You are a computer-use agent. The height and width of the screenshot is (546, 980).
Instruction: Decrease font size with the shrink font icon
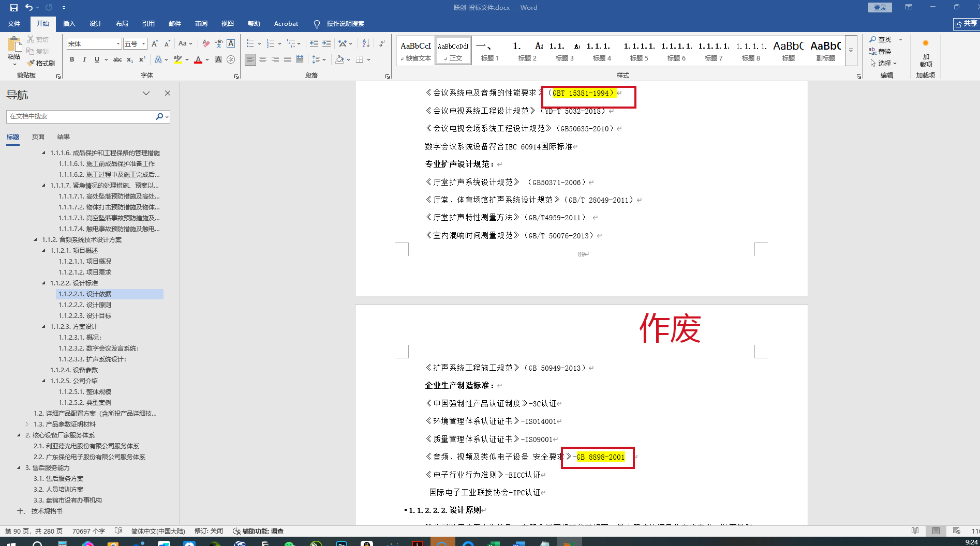pyautogui.click(x=167, y=44)
